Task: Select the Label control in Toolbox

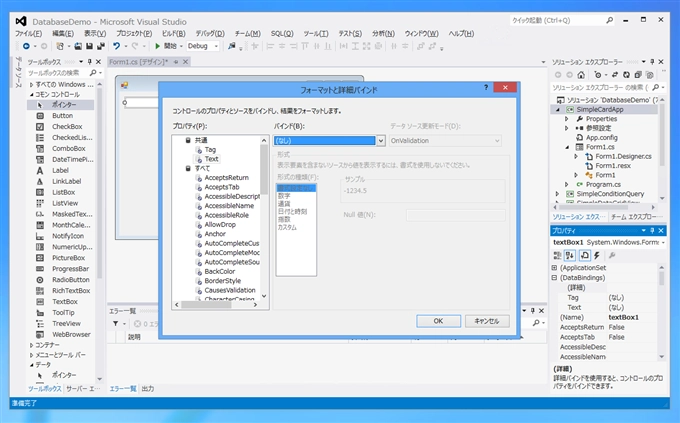Action: [x=60, y=171]
